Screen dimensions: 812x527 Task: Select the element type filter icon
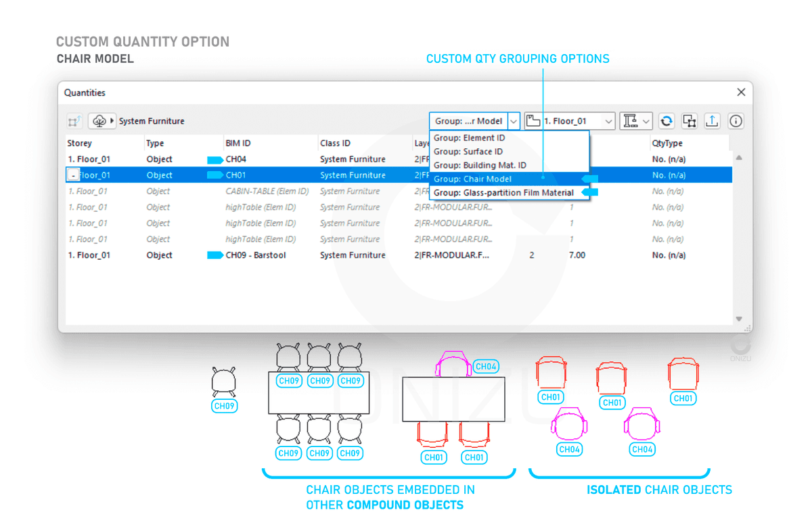(x=631, y=120)
